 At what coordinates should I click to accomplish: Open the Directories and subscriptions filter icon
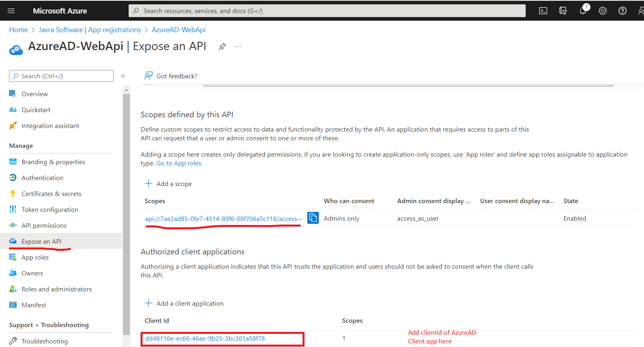click(563, 11)
